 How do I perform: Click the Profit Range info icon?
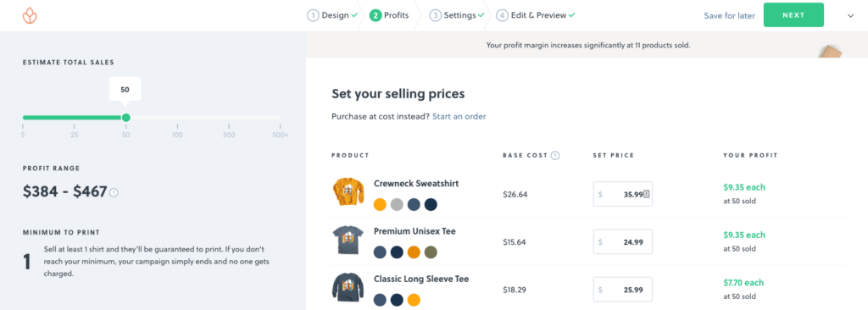114,192
